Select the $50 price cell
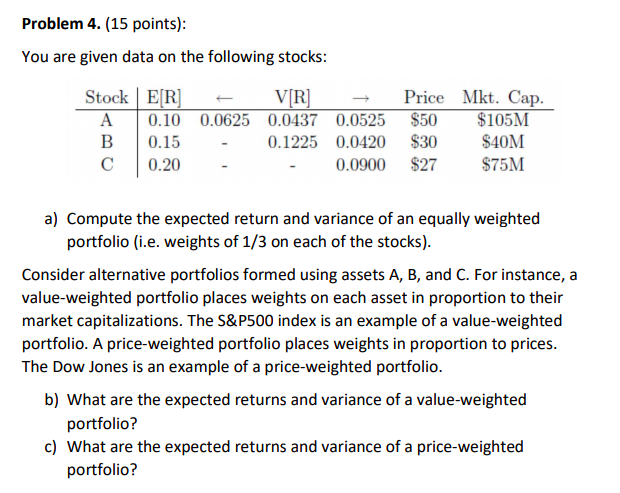 click(x=424, y=120)
